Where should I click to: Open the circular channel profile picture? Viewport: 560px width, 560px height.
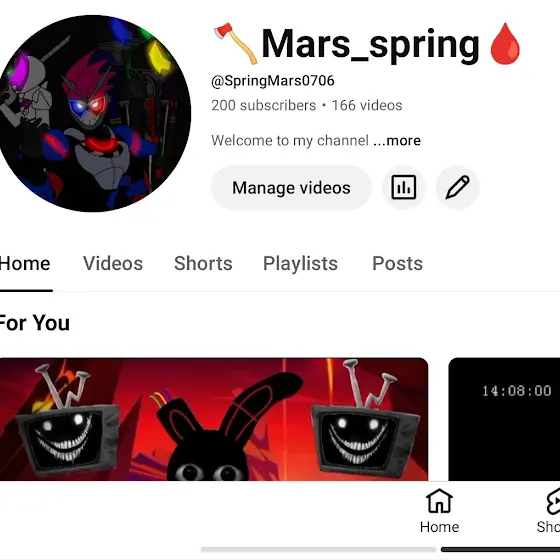(x=94, y=114)
